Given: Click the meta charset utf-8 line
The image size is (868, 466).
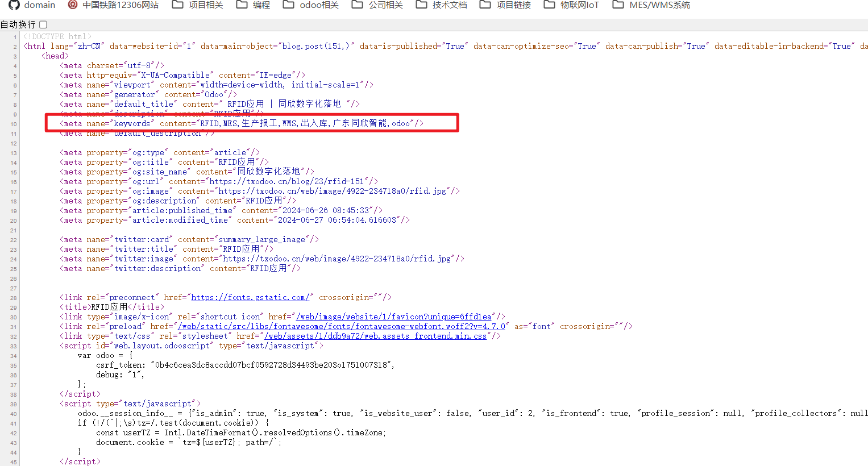Looking at the screenshot, I should point(112,65).
